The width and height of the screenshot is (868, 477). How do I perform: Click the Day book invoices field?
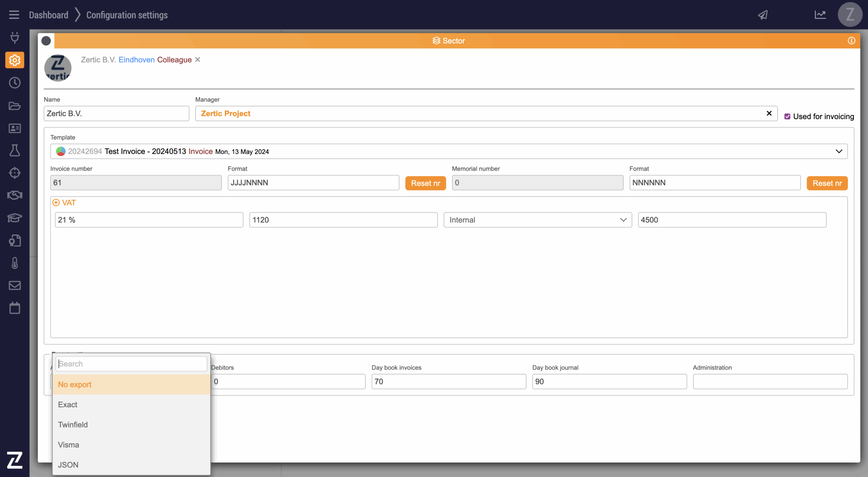click(449, 382)
